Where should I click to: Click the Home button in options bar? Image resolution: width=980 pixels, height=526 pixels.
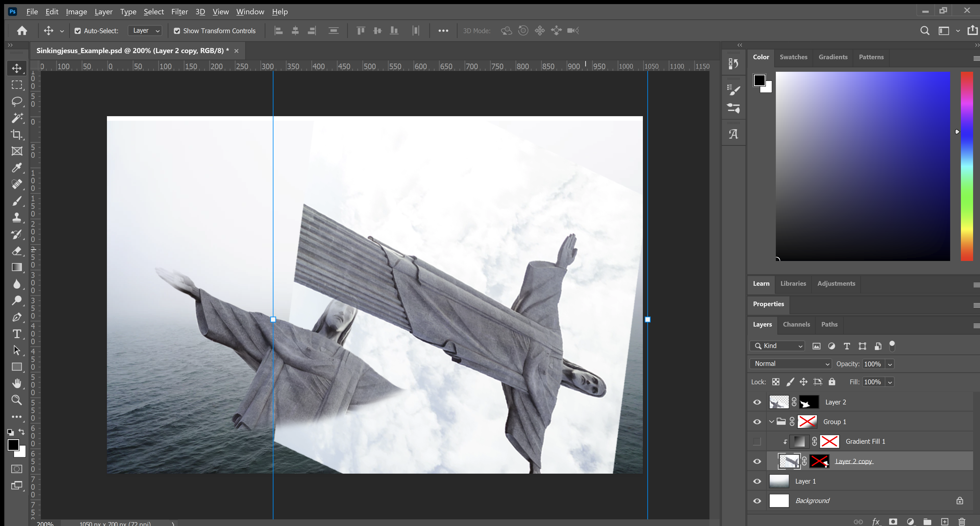point(22,30)
